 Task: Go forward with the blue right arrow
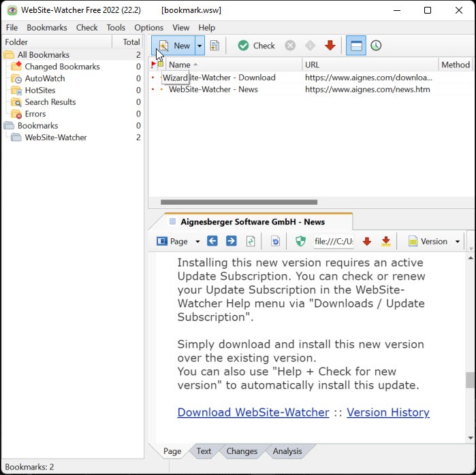coord(232,241)
